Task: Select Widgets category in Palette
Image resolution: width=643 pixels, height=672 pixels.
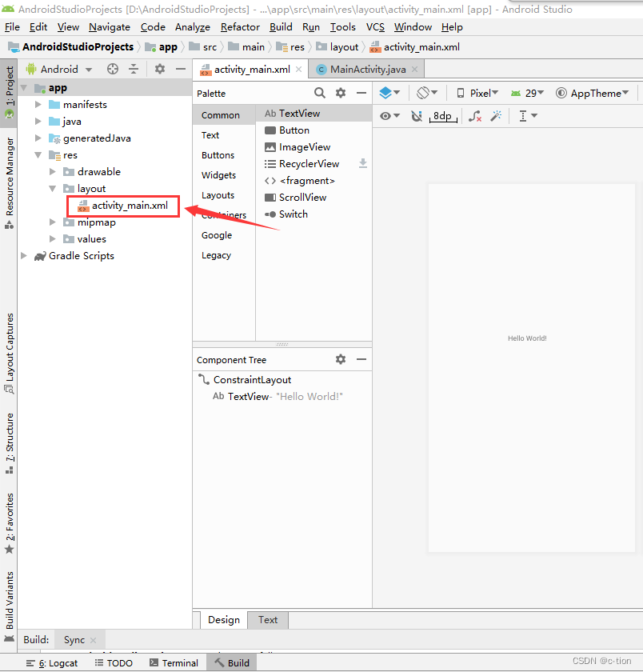Action: [x=224, y=175]
